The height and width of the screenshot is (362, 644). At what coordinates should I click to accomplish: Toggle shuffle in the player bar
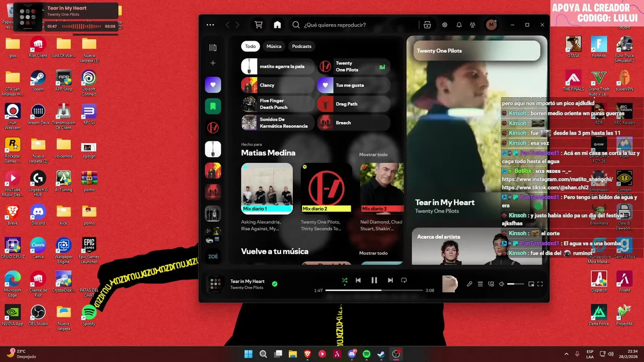point(345,280)
